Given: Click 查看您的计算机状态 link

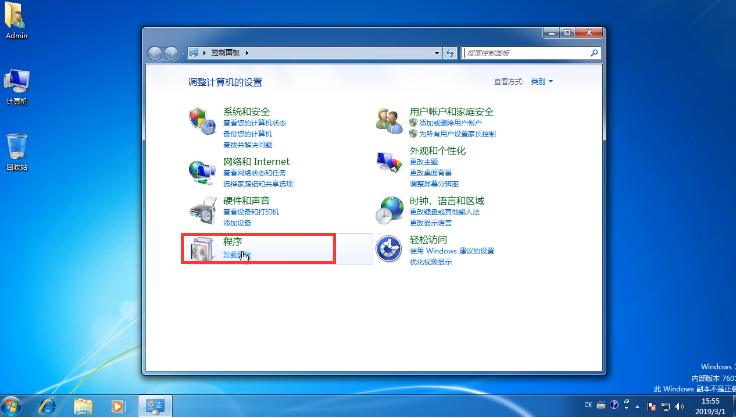Looking at the screenshot, I should [x=254, y=123].
